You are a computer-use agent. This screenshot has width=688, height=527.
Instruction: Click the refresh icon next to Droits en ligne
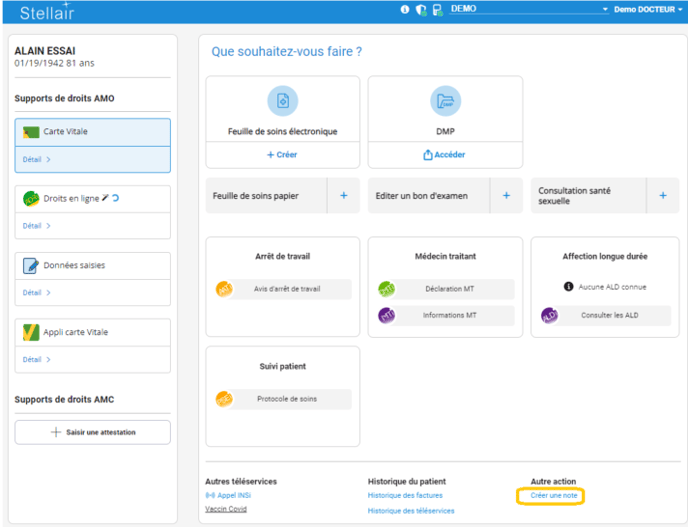[x=115, y=199]
